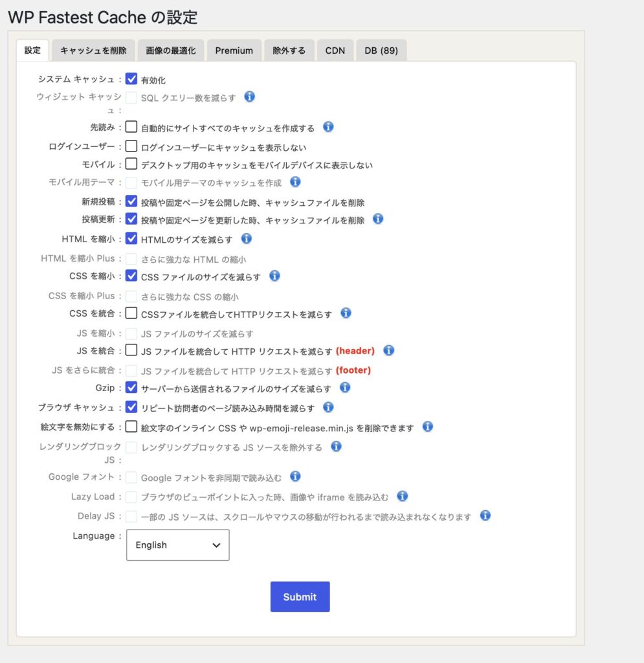The height and width of the screenshot is (663, 644).
Task: Click disabled CSS を縮小 Plus checkbox
Action: click(x=131, y=296)
